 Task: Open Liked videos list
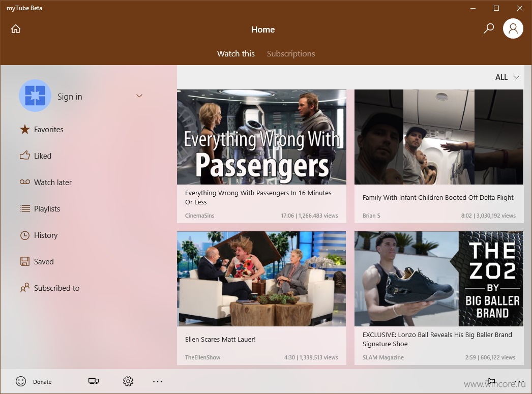pos(42,156)
